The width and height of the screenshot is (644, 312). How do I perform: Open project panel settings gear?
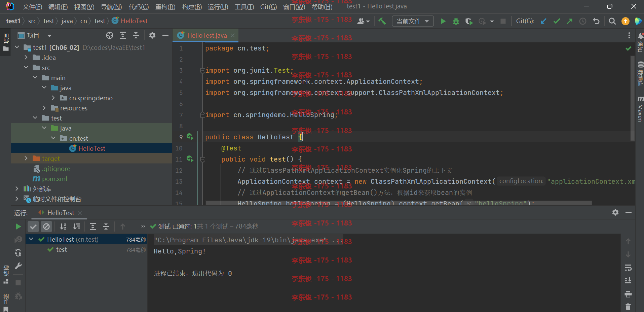point(152,35)
